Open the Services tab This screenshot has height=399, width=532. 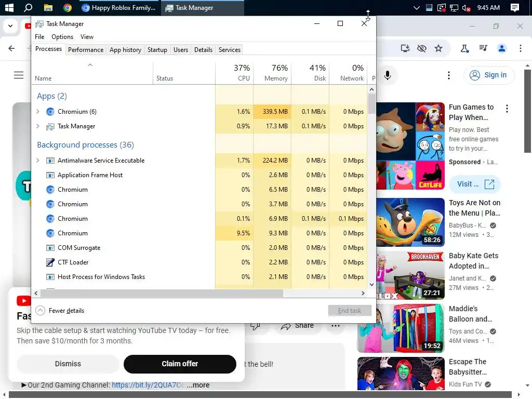point(229,50)
